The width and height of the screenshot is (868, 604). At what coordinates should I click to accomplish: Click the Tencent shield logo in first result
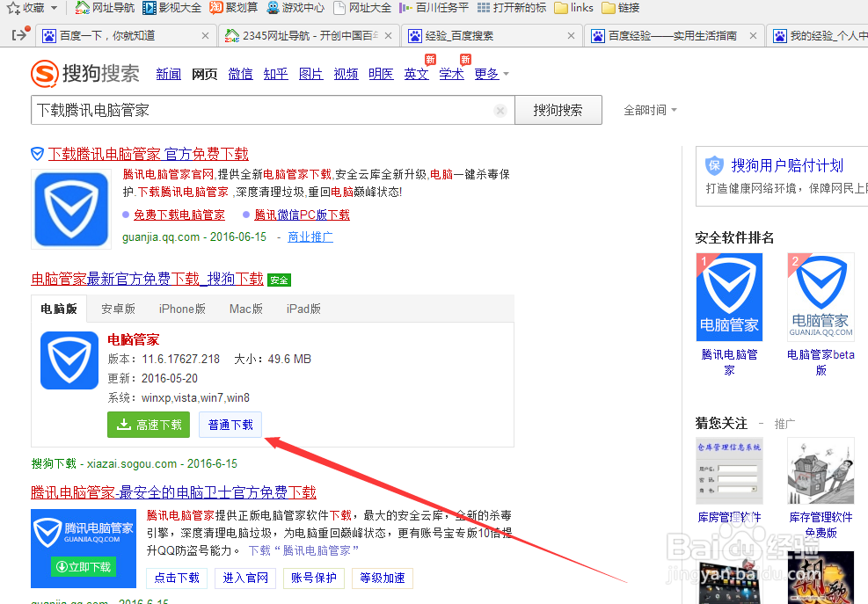pos(71,209)
